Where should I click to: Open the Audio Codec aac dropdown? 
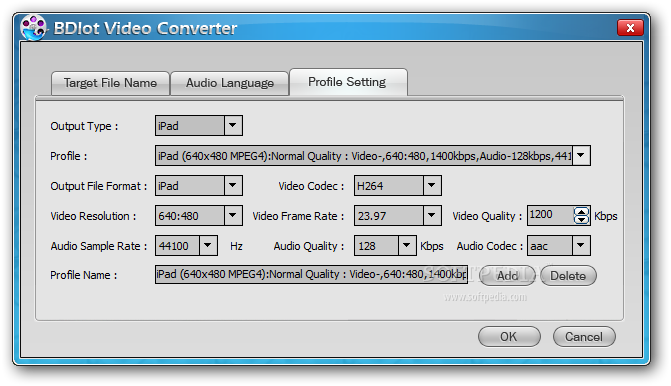click(x=581, y=246)
